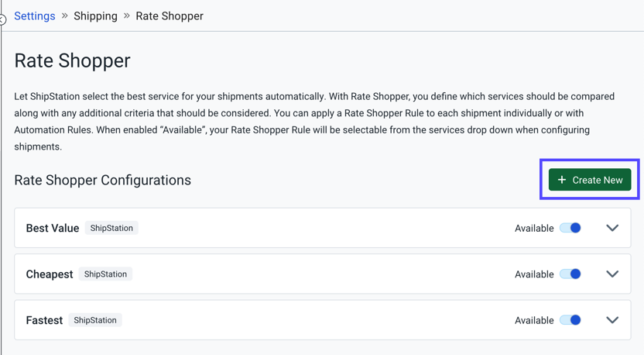The width and height of the screenshot is (644, 355).
Task: Click the Fastest rule name
Action: coord(44,320)
